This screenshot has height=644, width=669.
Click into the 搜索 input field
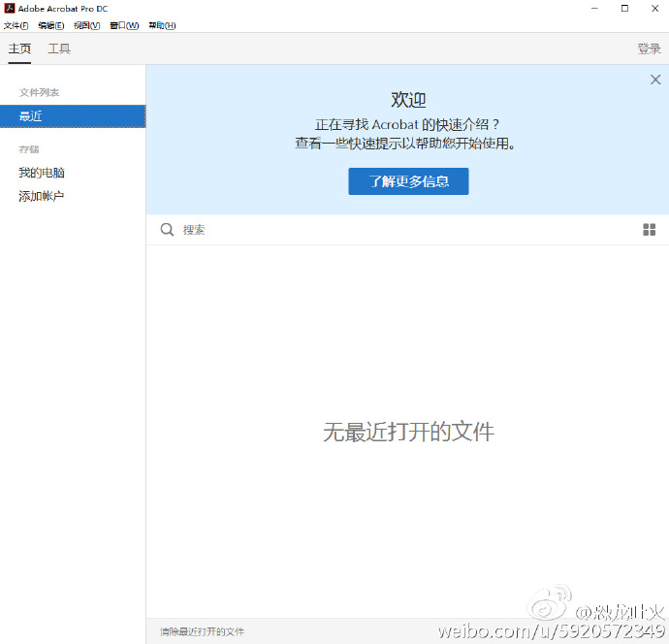tap(388, 230)
